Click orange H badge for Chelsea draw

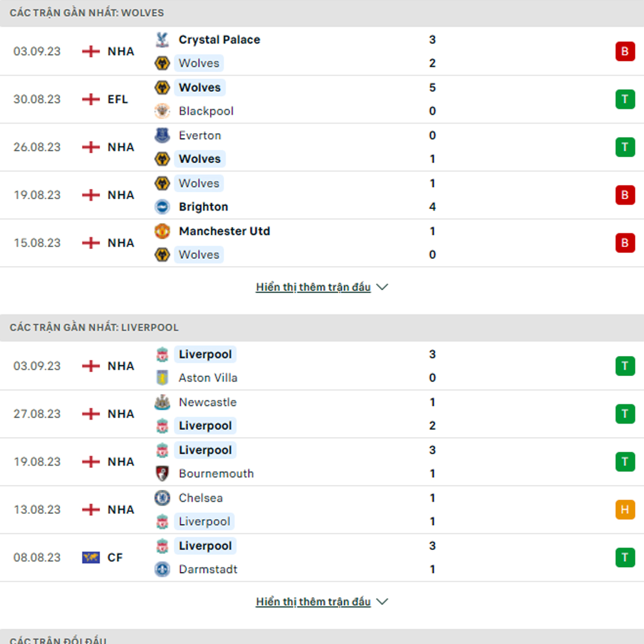coord(625,510)
